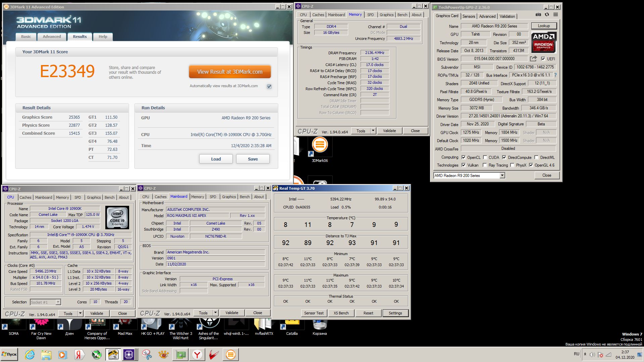Open the 3DMark 11 Help tab
The width and height of the screenshot is (644, 362).
103,37
